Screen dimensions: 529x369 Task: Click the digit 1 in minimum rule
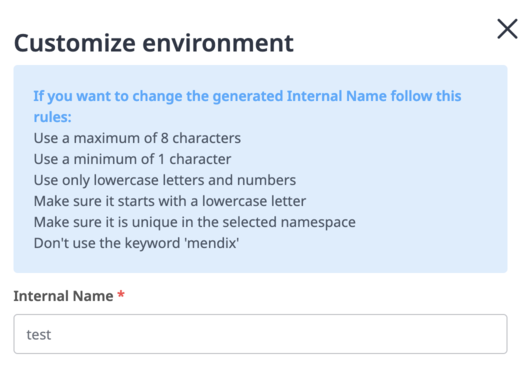(162, 159)
